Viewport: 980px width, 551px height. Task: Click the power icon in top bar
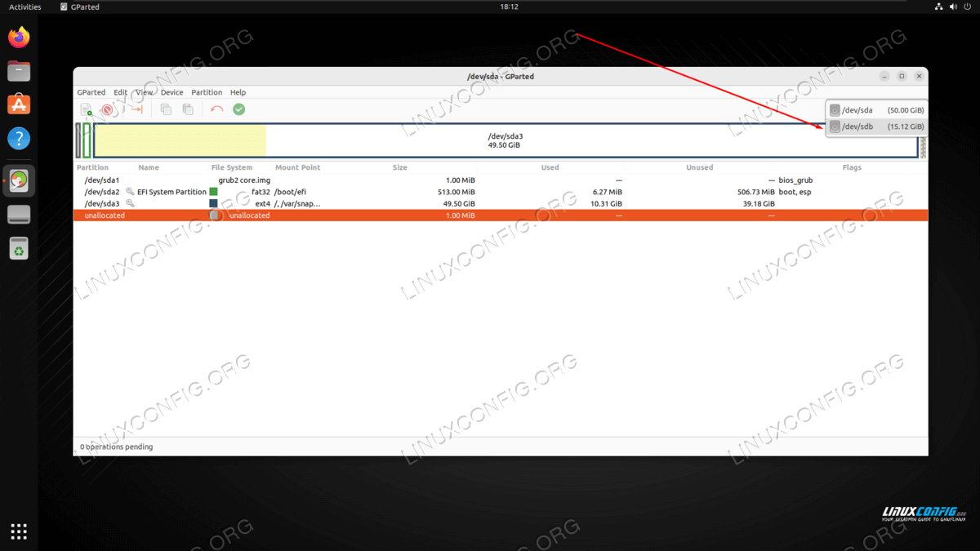(968, 7)
